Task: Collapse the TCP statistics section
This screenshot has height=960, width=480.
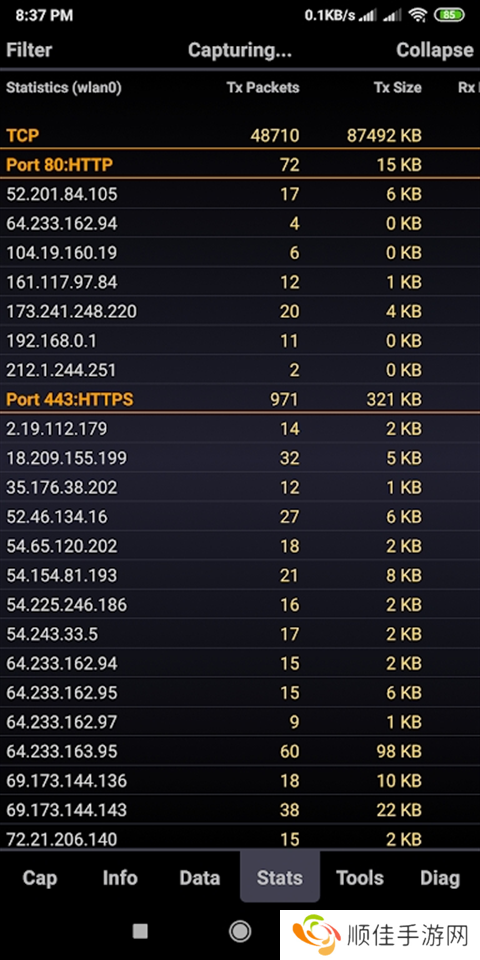Action: [x=240, y=135]
